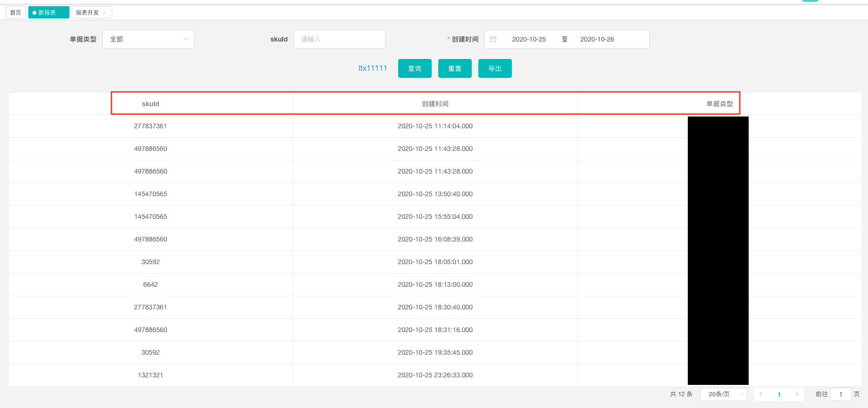Screen dimensions: 868x408
Task: Click the 单据类型 column header
Action: (719, 104)
